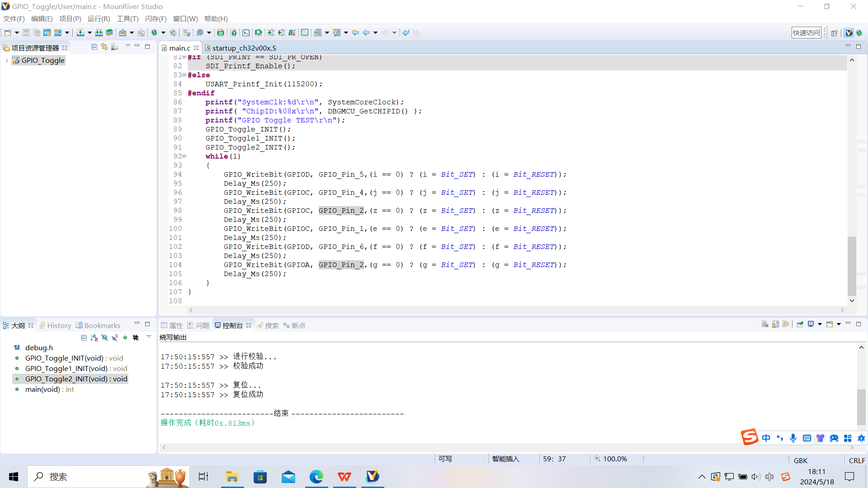Collapse the #else fold marker at line 83

coord(184,75)
